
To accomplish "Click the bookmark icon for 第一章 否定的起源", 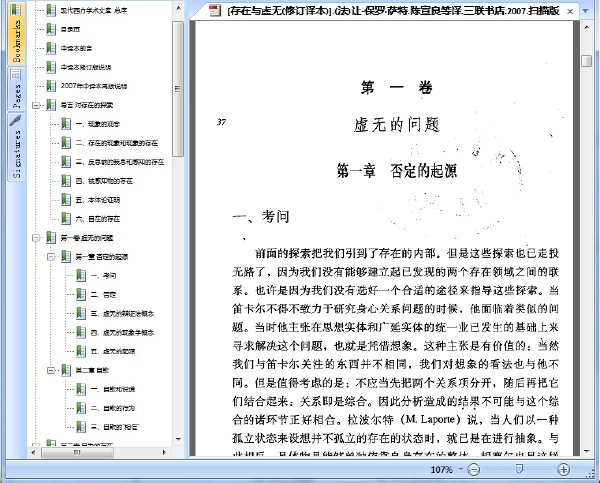I will click(x=66, y=256).
